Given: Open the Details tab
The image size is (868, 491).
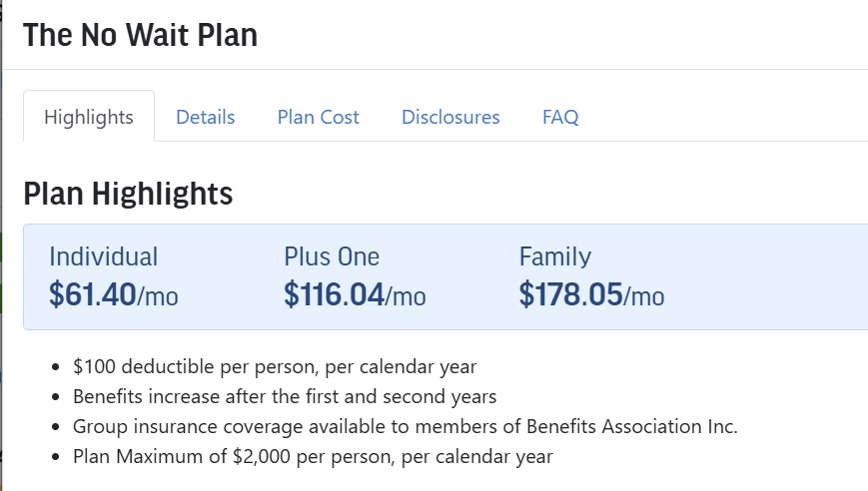Looking at the screenshot, I should [206, 117].
